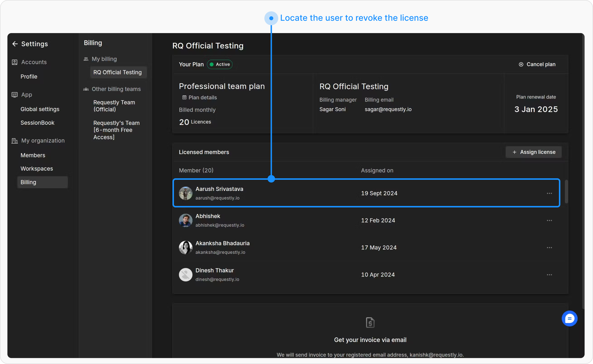
Task: Open the Cancel plan option
Action: 537,64
